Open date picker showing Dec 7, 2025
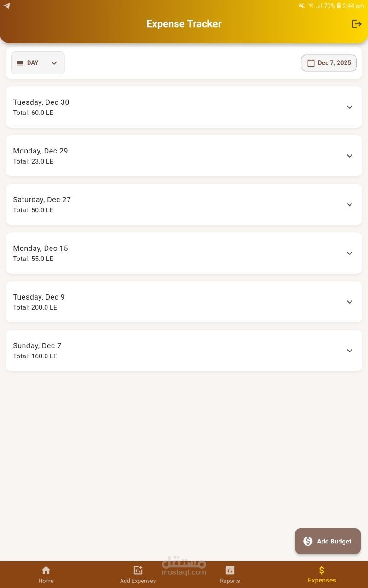368x588 pixels. coord(329,63)
